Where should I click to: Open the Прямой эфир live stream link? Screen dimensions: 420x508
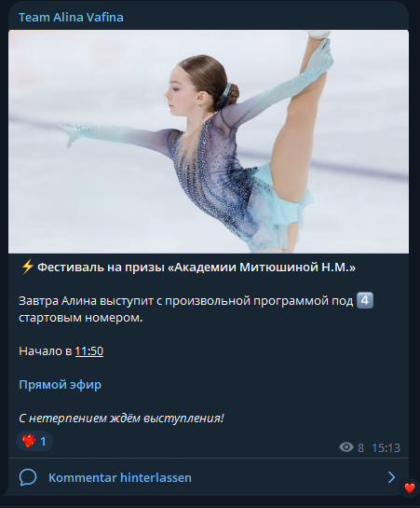(x=60, y=385)
